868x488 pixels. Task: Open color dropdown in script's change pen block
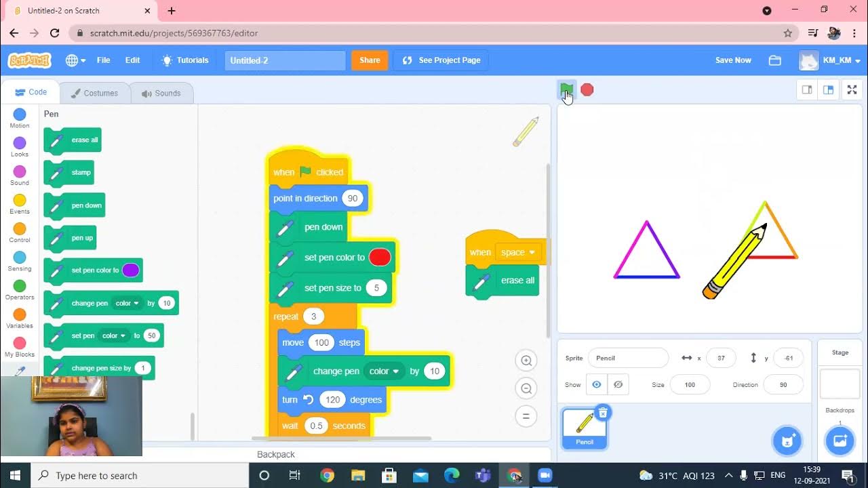tap(383, 371)
